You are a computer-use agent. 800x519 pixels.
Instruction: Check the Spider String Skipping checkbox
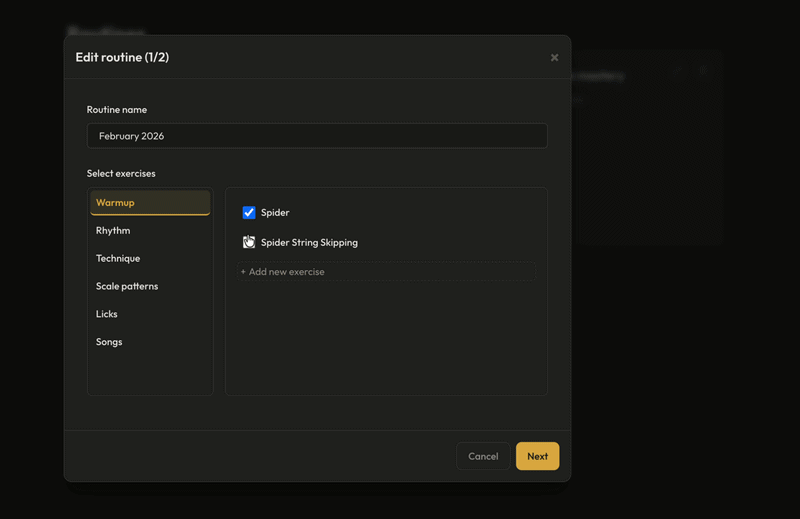248,242
